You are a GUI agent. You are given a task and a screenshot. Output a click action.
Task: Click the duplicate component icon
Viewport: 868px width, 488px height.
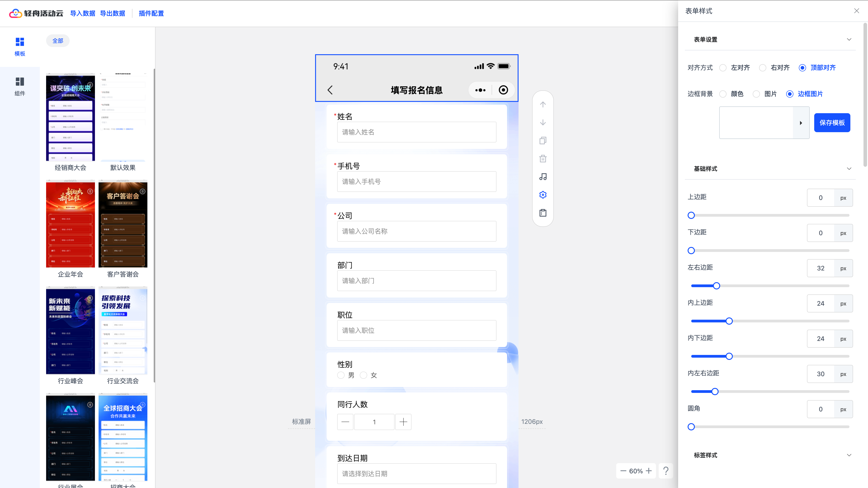542,141
